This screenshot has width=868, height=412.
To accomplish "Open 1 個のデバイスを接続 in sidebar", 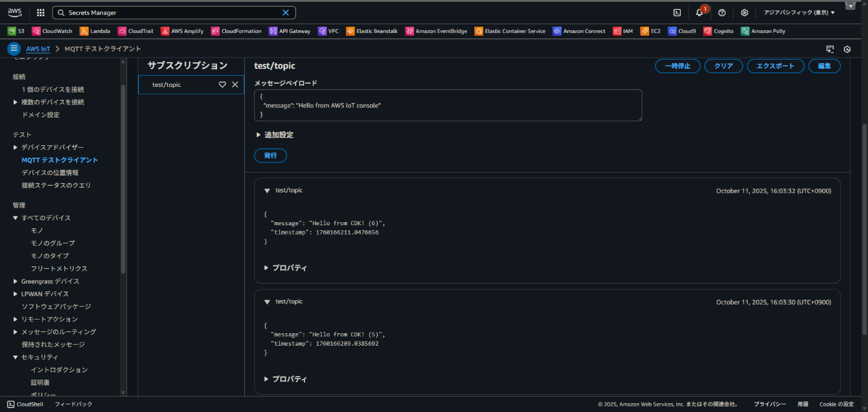I will tap(53, 89).
